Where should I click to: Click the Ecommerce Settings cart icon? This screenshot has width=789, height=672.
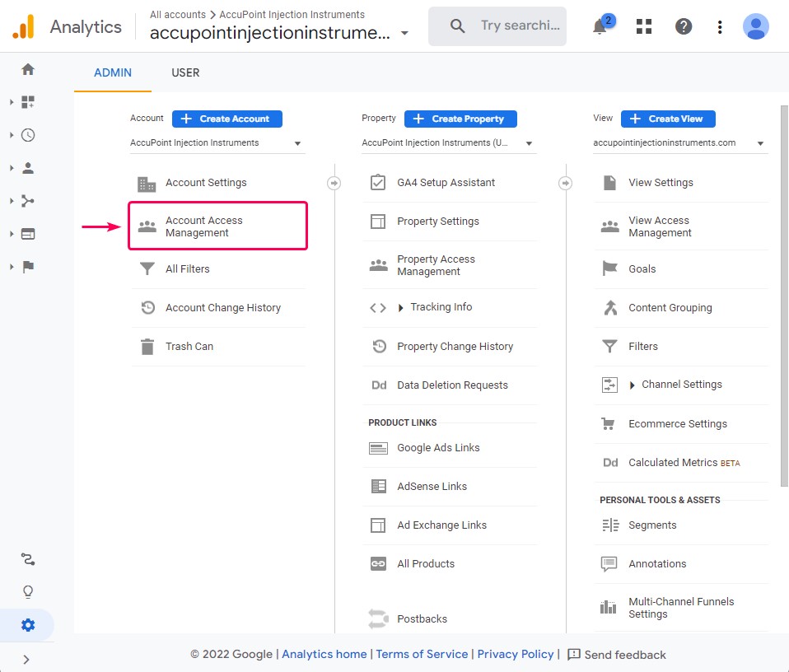click(609, 424)
